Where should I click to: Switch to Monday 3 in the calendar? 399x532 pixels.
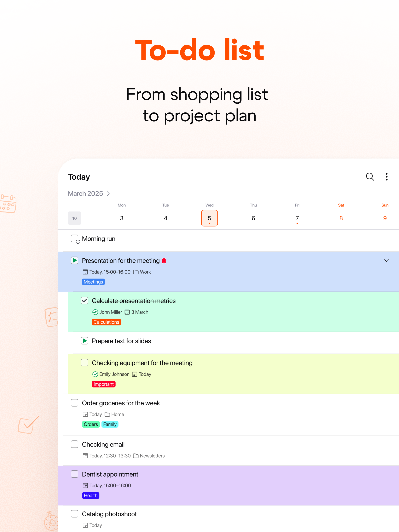point(122,218)
